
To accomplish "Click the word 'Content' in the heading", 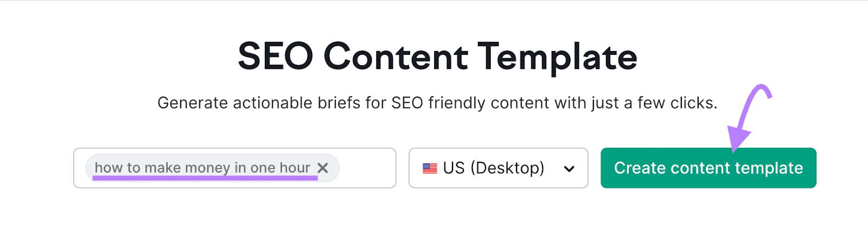I will [396, 56].
